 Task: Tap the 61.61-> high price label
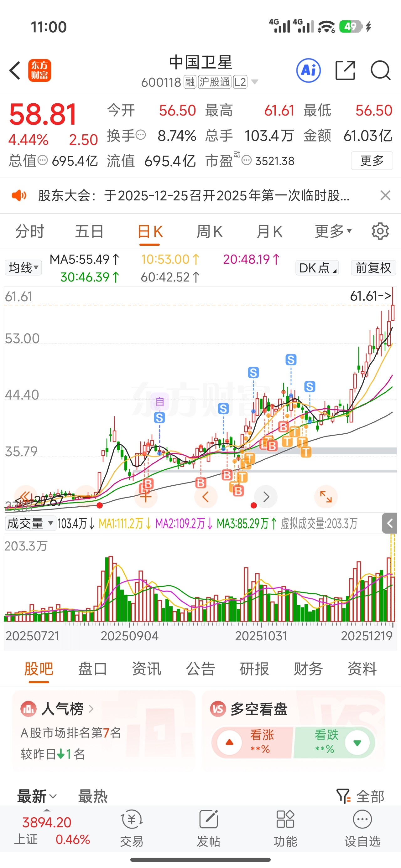tap(371, 296)
